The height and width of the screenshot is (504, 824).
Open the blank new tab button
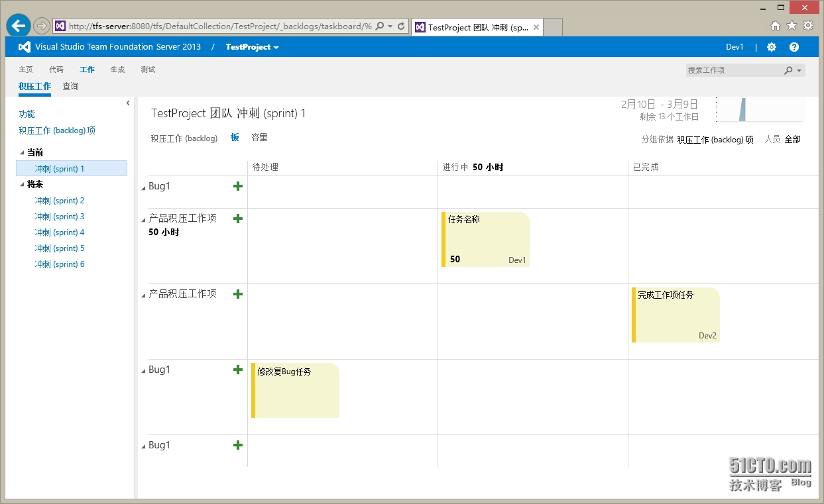pyautogui.click(x=553, y=27)
